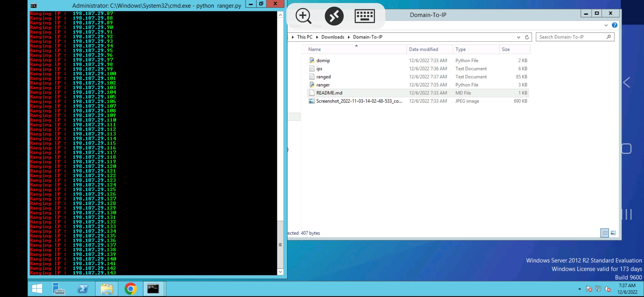Navigate to Downloads in the breadcrumb path
644x297 pixels.
(x=332, y=37)
